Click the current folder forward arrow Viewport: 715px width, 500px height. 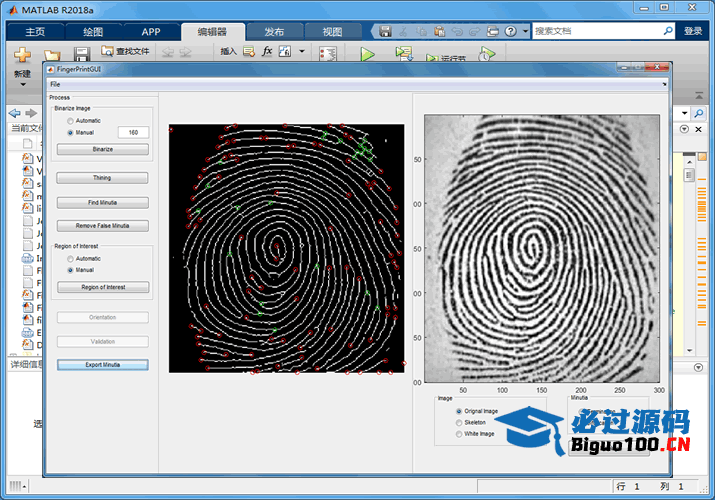coord(31,113)
